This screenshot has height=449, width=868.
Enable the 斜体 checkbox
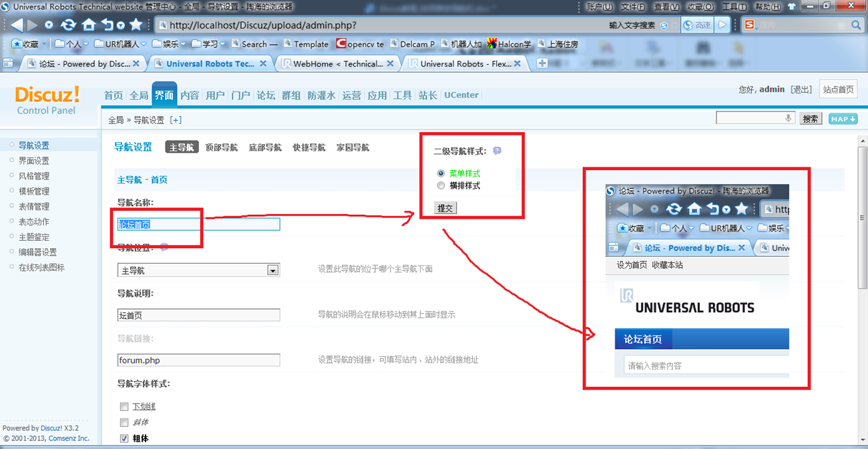click(x=124, y=422)
